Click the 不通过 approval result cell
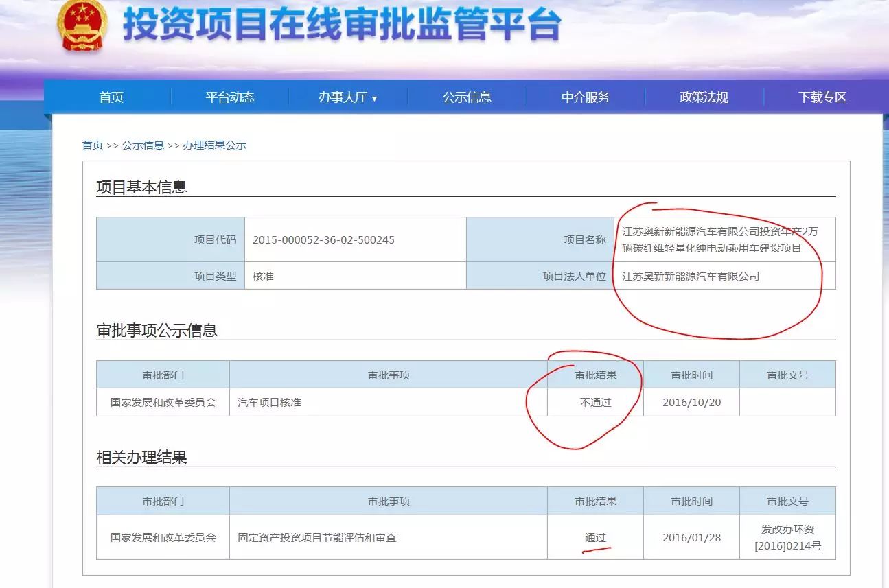889x588 pixels. point(595,403)
